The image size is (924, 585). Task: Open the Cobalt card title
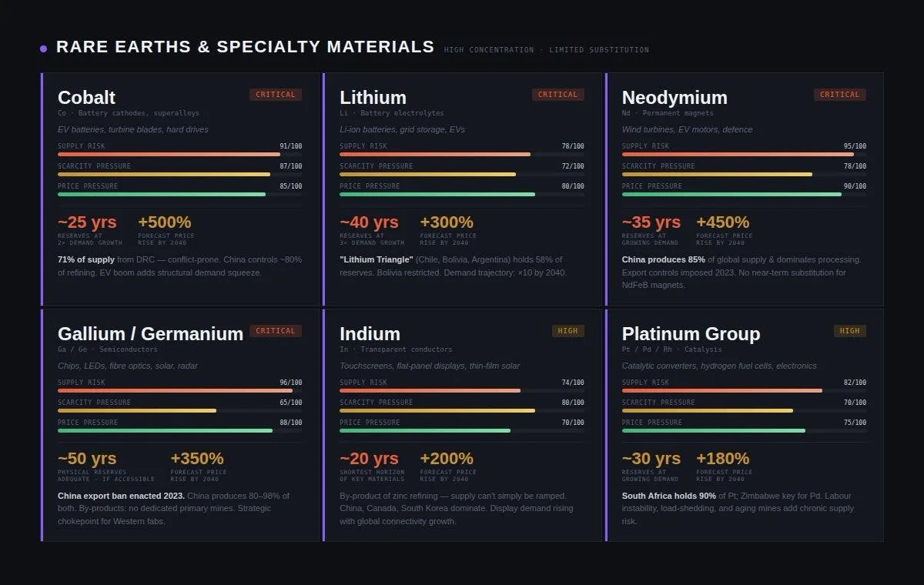(x=86, y=98)
